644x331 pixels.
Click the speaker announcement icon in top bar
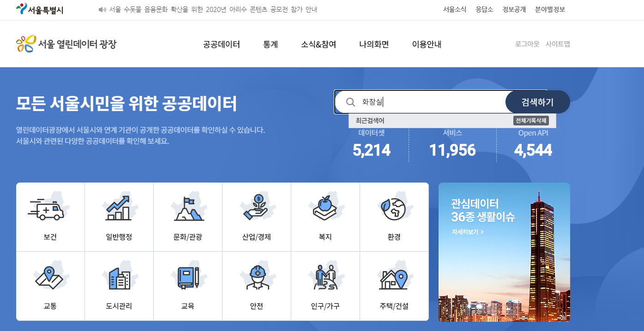[x=102, y=10]
